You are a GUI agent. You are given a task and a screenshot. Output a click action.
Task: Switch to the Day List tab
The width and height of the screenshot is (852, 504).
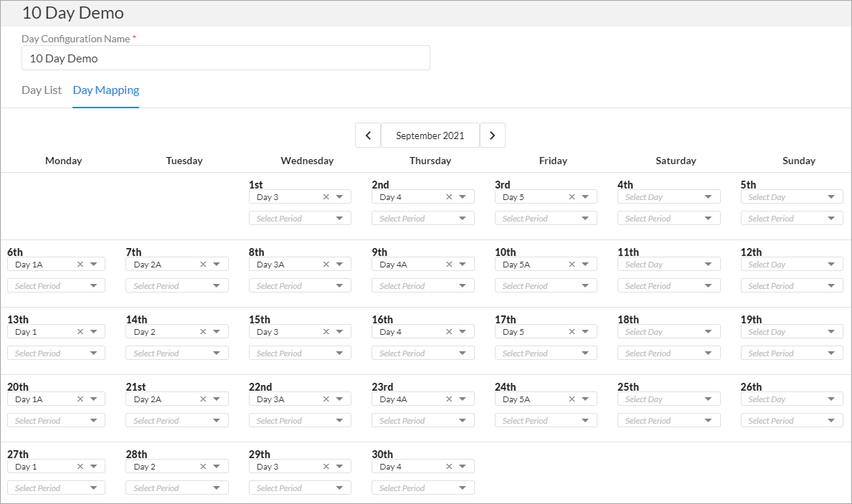tap(42, 90)
